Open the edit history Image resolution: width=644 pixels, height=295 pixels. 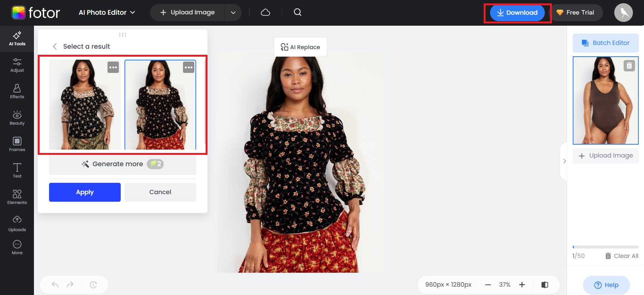click(x=93, y=285)
